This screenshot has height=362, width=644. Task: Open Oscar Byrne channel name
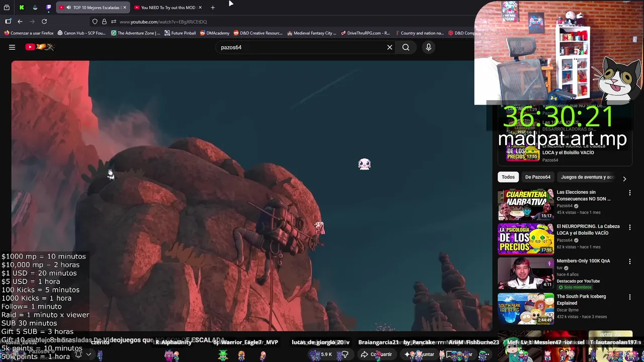tap(569, 310)
